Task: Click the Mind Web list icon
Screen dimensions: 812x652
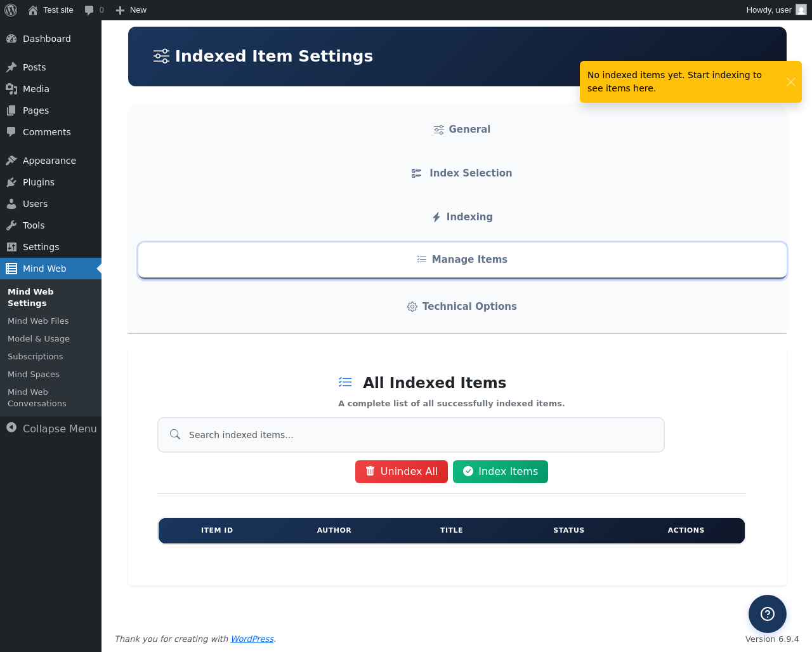Action: tap(11, 269)
